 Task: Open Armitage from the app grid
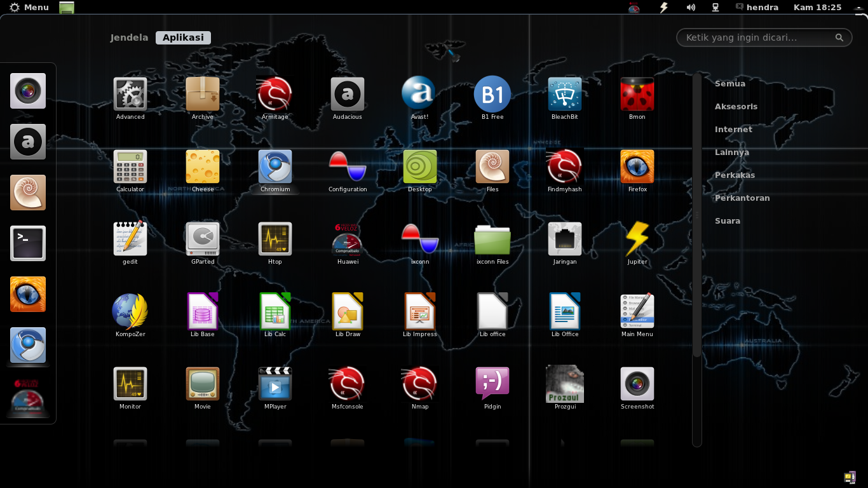(x=275, y=94)
